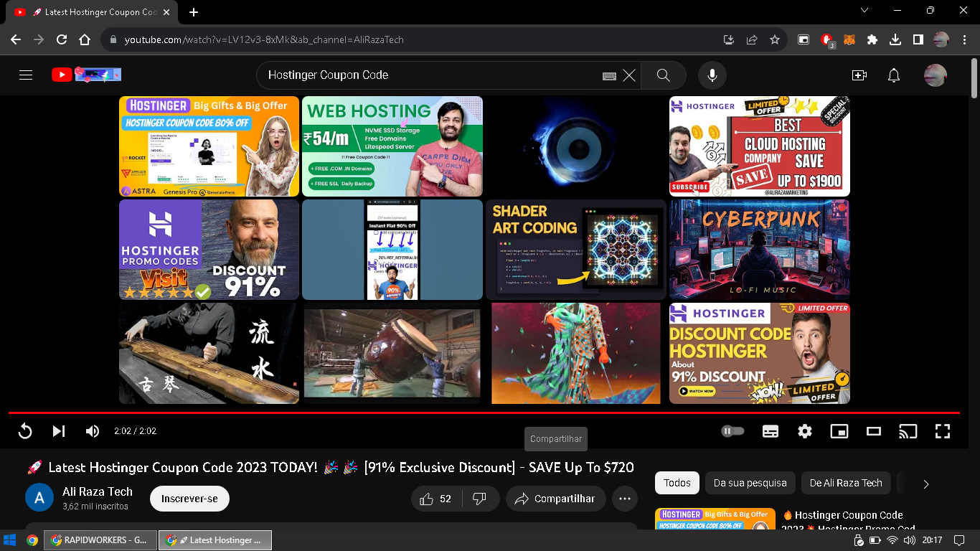This screenshot has width=980, height=551.
Task: Open the colorful dancers artwork thumbnail
Action: (x=576, y=353)
